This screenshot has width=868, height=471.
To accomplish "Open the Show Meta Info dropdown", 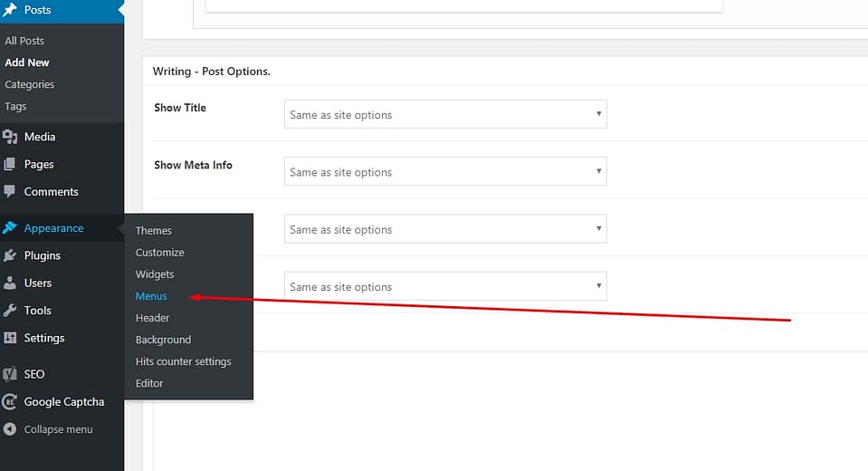I will click(x=445, y=171).
